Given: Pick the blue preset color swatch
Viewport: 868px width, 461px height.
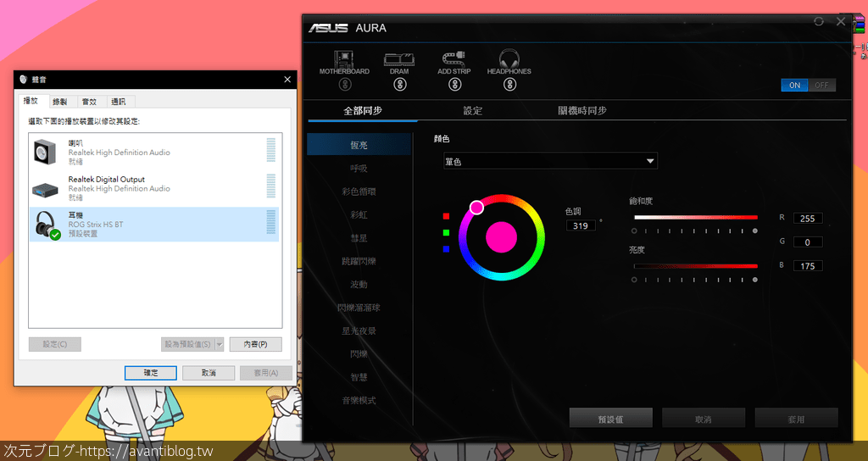Looking at the screenshot, I should click(x=446, y=250).
